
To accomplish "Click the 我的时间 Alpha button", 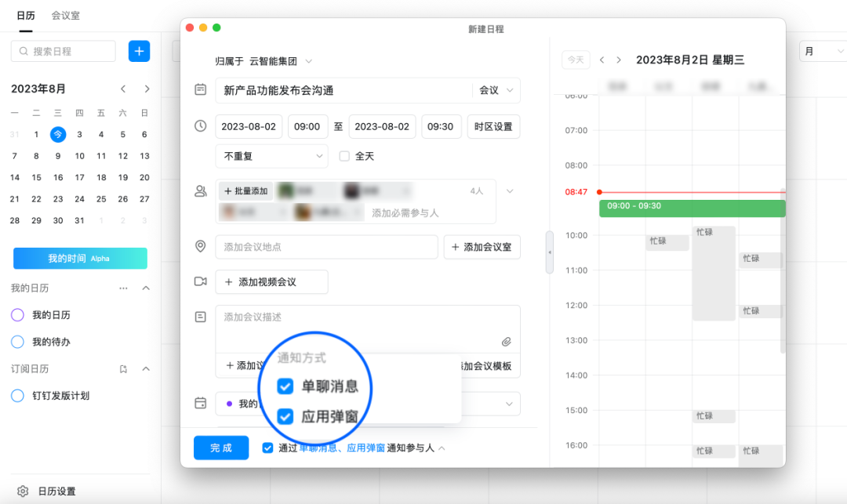I will [80, 259].
